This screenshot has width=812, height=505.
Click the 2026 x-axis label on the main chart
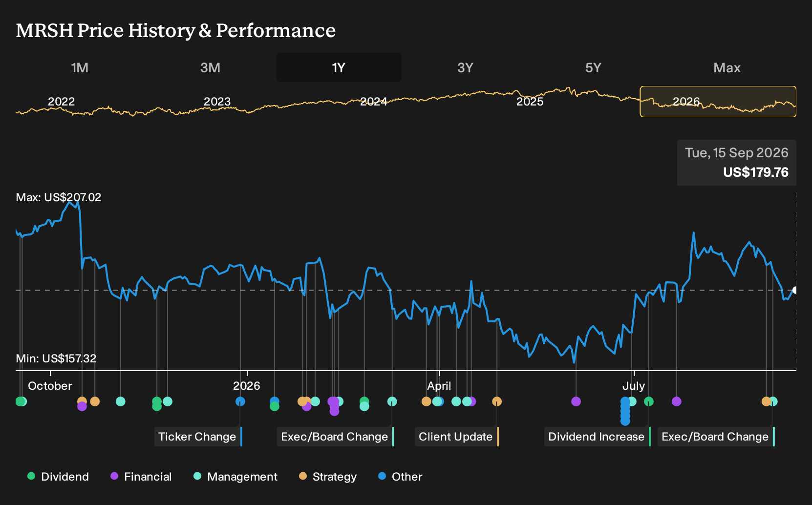246,386
